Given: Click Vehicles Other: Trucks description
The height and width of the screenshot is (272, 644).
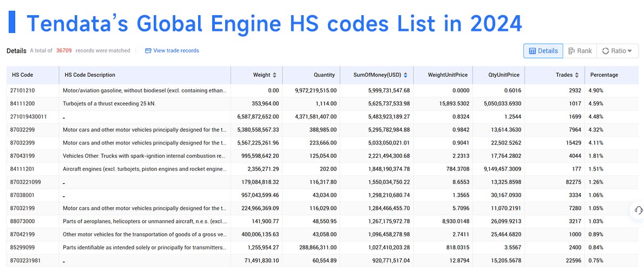Looking at the screenshot, I should [x=144, y=156].
